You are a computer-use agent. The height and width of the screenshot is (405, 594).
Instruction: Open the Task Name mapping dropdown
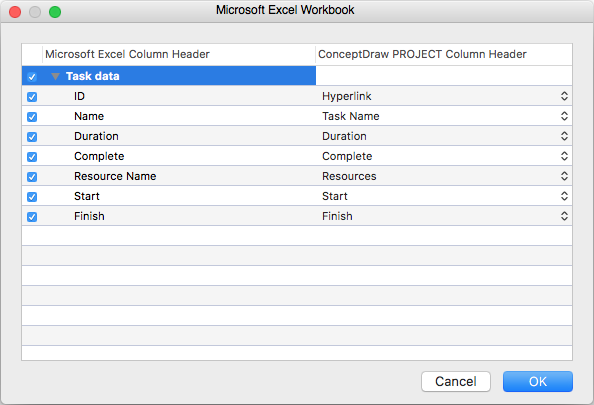pos(564,116)
